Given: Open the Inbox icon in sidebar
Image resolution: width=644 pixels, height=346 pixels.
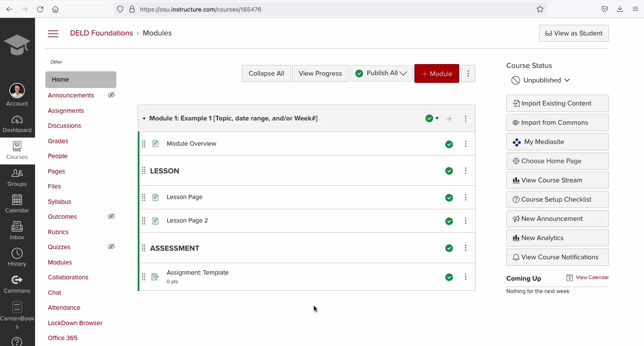Looking at the screenshot, I should click(x=17, y=227).
